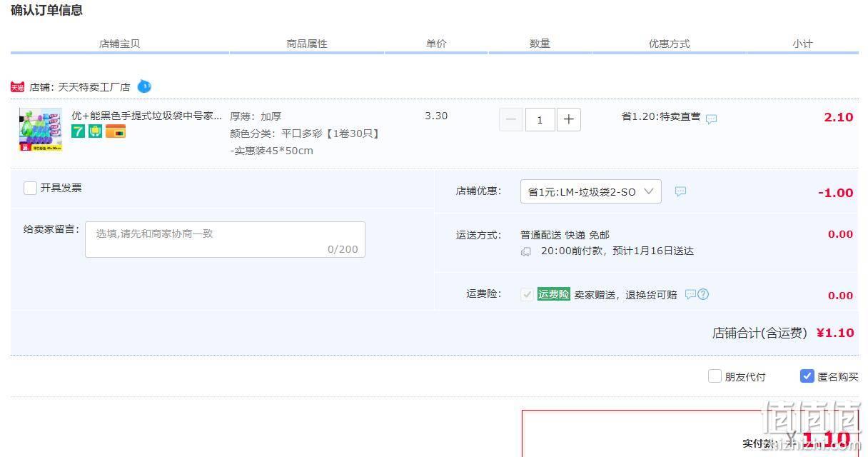Click the 厚薄：加厚 attribute text

(x=256, y=116)
